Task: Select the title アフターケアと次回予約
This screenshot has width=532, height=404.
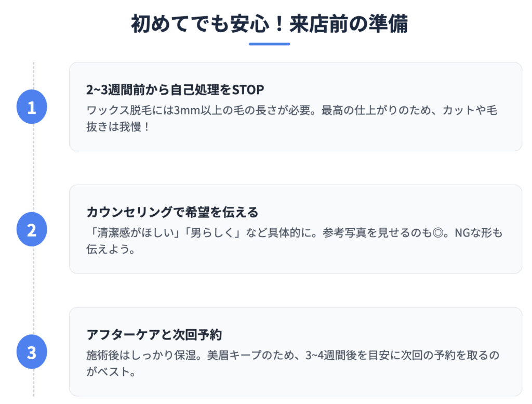Action: pos(154,335)
